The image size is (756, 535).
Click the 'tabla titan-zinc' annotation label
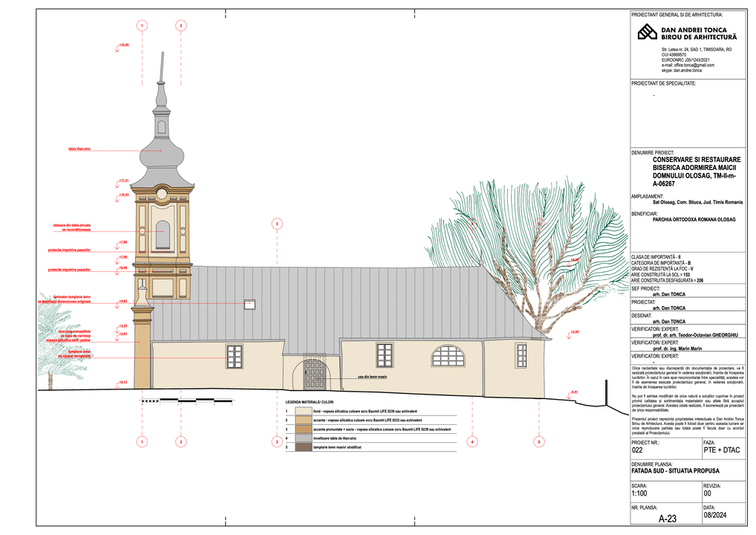coord(79,149)
